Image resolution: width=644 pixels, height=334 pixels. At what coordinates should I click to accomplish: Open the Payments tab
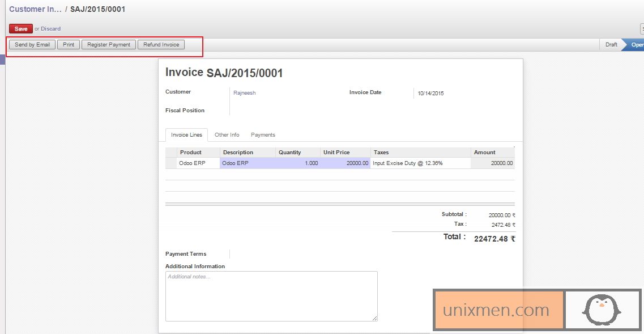(x=263, y=135)
